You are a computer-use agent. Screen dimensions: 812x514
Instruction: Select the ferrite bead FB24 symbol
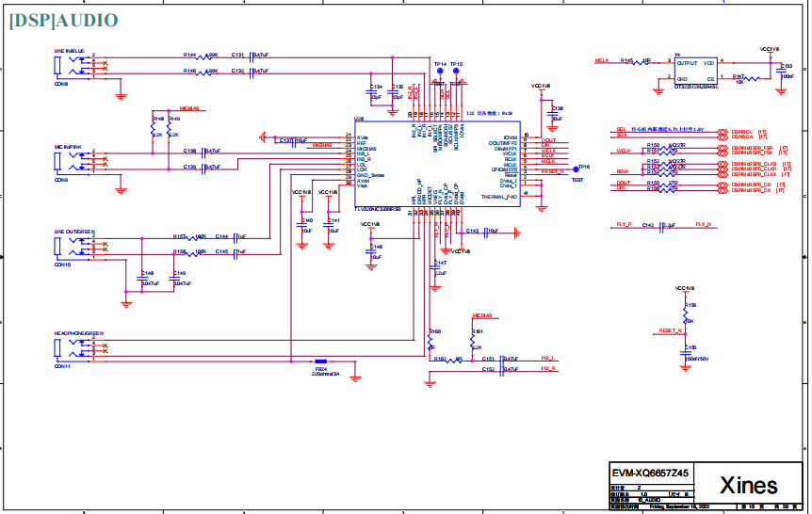click(x=322, y=361)
